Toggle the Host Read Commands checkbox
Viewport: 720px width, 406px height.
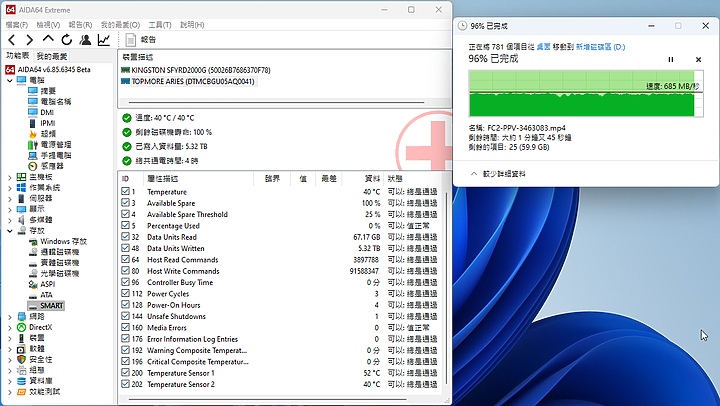coord(125,259)
